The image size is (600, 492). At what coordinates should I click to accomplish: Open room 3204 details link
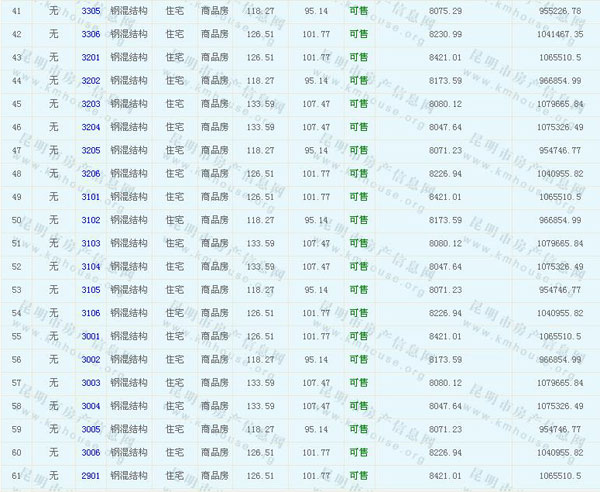tap(90, 127)
